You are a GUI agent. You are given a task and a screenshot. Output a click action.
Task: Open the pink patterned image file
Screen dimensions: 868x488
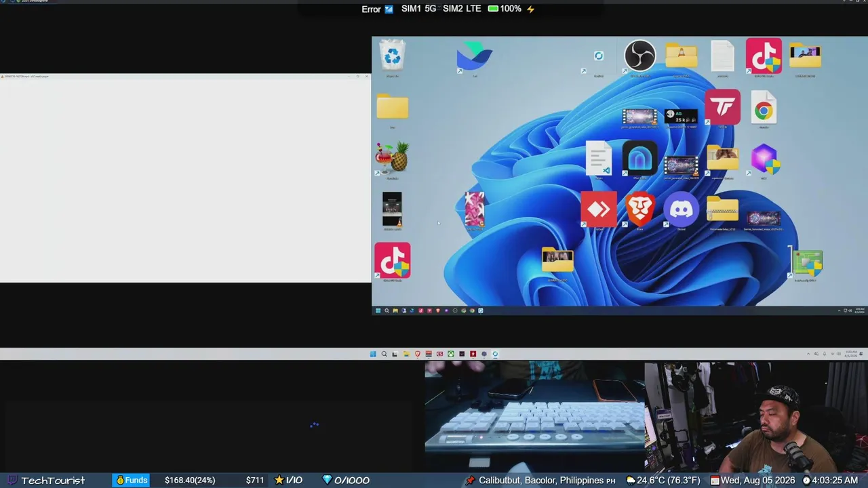[x=475, y=209]
